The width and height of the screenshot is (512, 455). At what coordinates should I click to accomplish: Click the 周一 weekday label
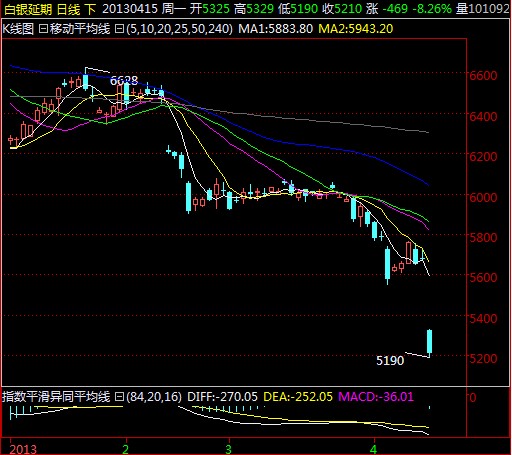point(173,9)
